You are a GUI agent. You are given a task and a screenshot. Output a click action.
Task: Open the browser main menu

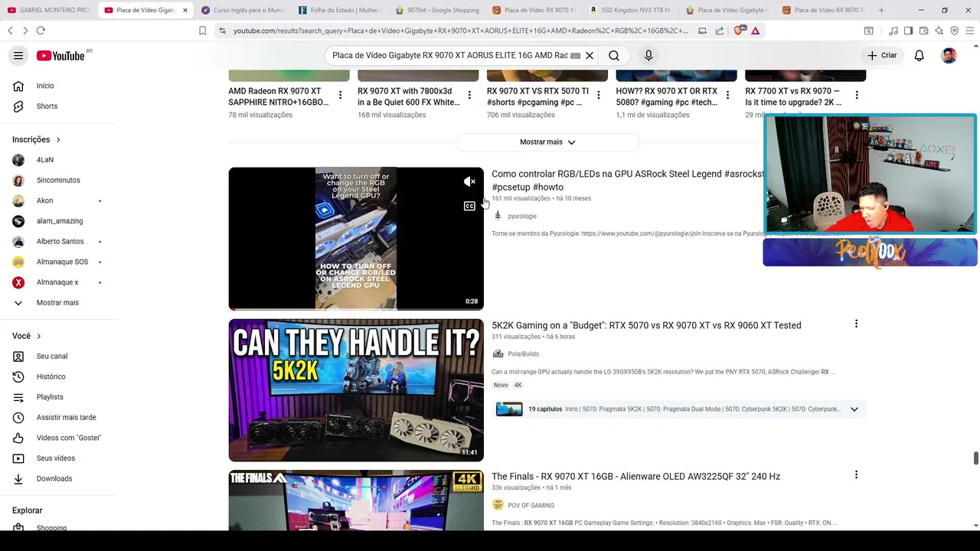[x=969, y=31]
